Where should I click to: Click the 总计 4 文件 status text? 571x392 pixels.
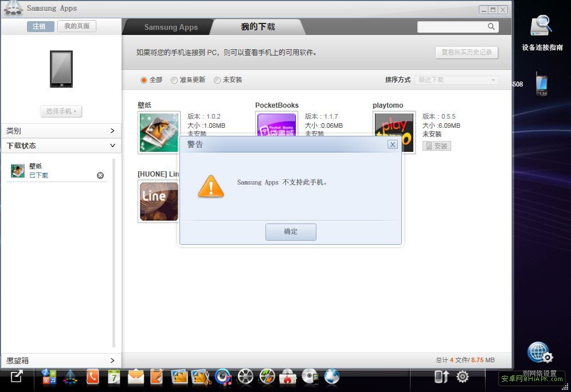[465, 360]
